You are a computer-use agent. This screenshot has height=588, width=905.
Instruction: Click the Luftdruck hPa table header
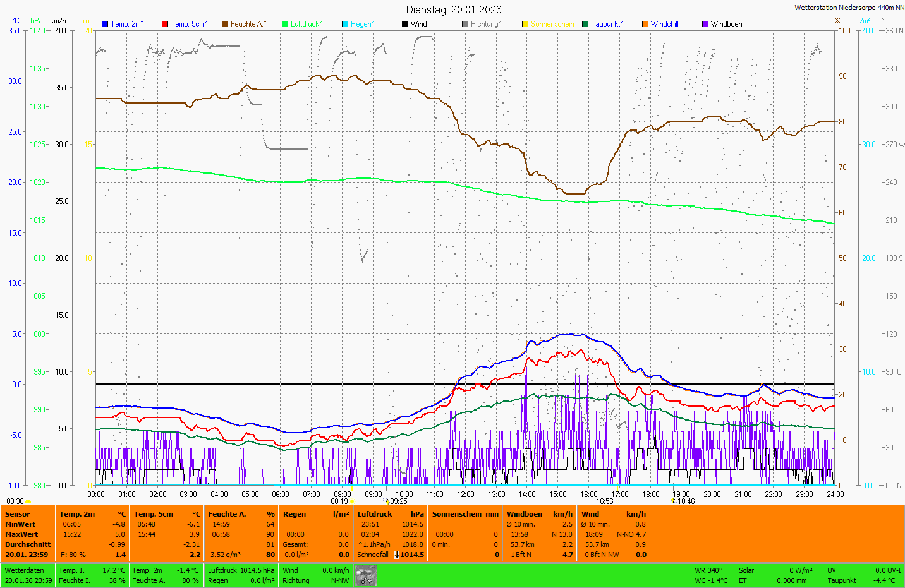[x=390, y=514]
